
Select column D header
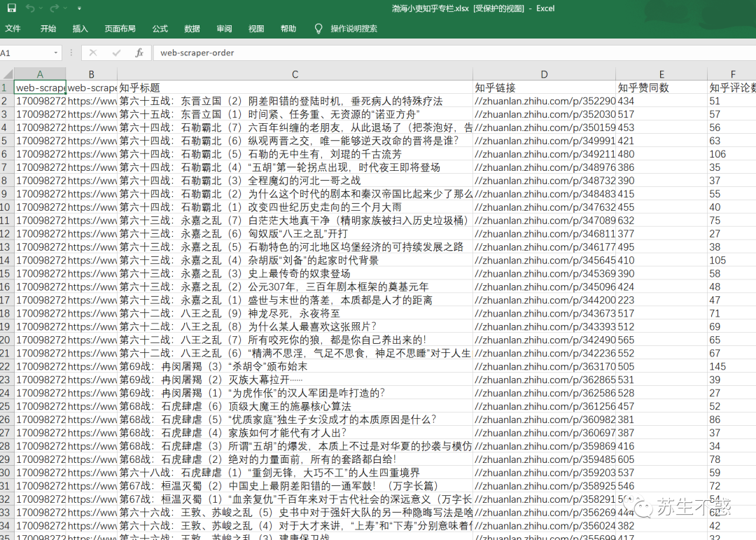click(x=545, y=74)
